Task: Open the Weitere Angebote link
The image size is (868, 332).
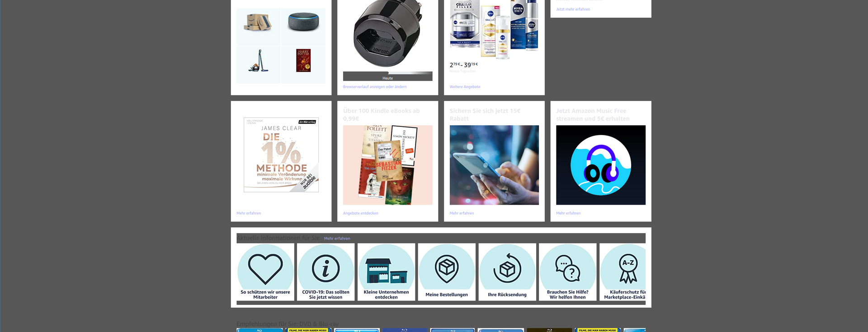Action: tap(465, 87)
